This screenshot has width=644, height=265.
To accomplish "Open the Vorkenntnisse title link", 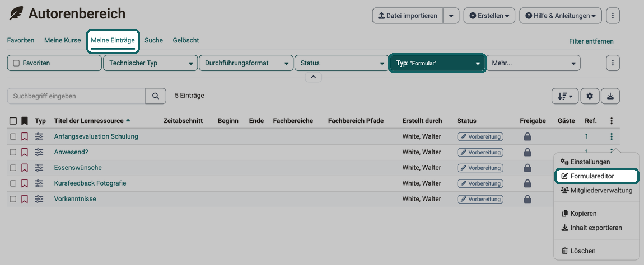I will coord(75,199).
